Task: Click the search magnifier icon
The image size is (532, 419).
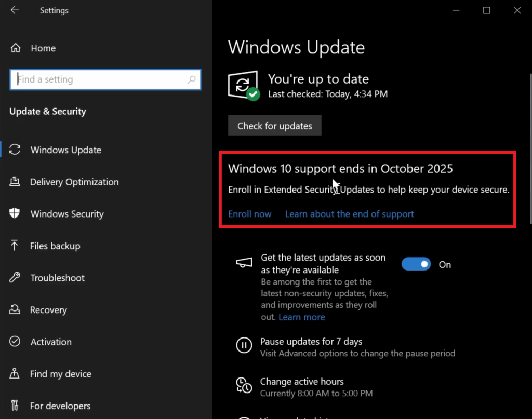Action: pyautogui.click(x=192, y=79)
